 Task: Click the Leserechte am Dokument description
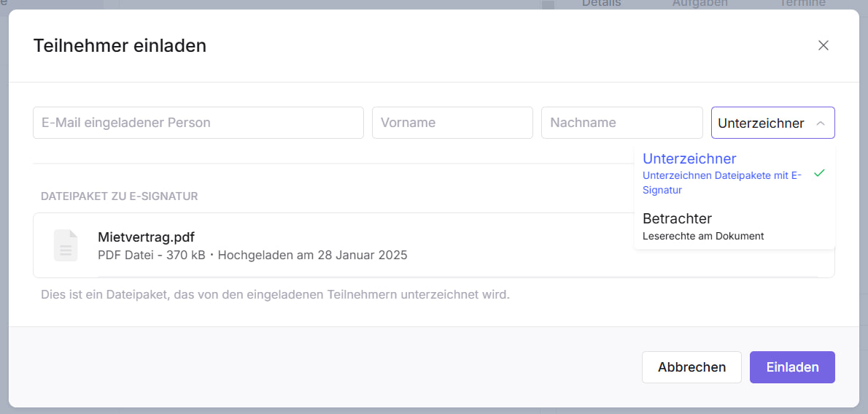[703, 236]
